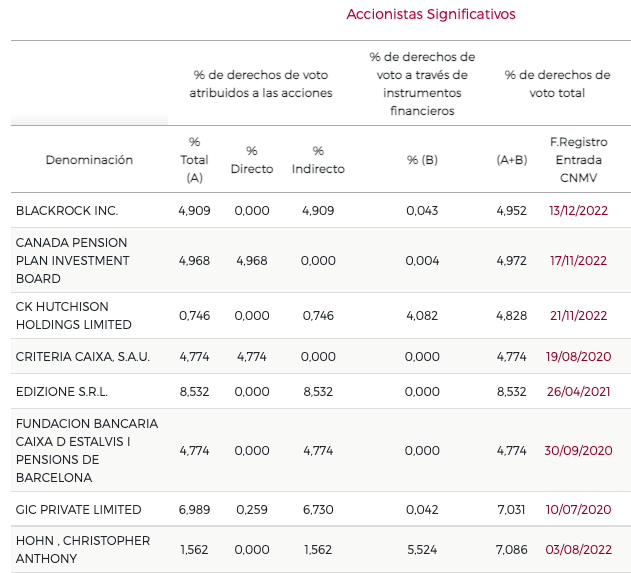Click HOHN, CHRISTOPHER ANTHONY shareholder name

(x=82, y=549)
